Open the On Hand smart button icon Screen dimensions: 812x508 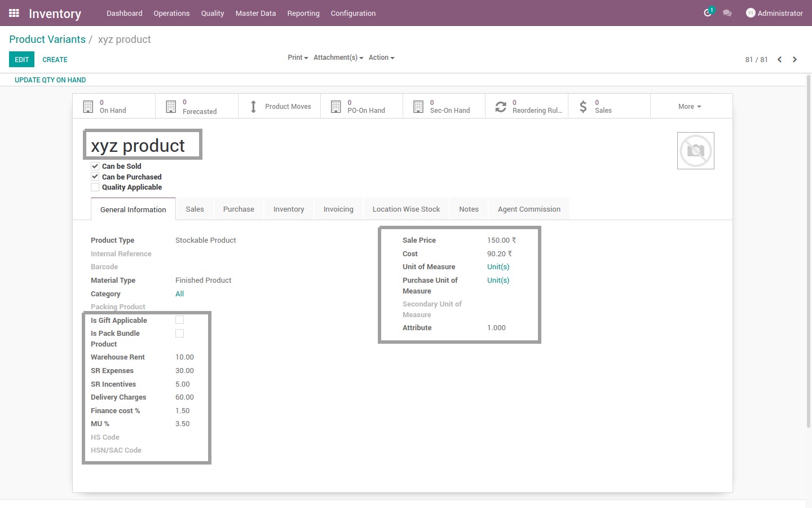click(89, 106)
